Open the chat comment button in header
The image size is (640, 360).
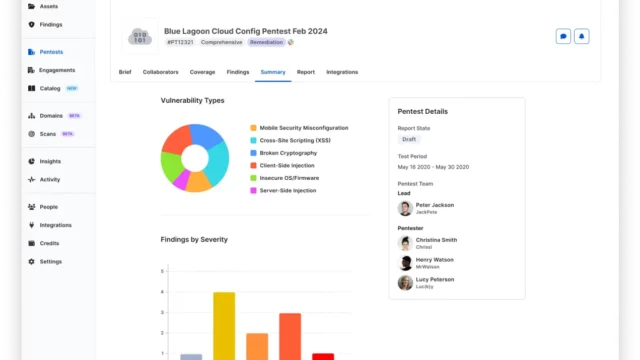tap(563, 36)
